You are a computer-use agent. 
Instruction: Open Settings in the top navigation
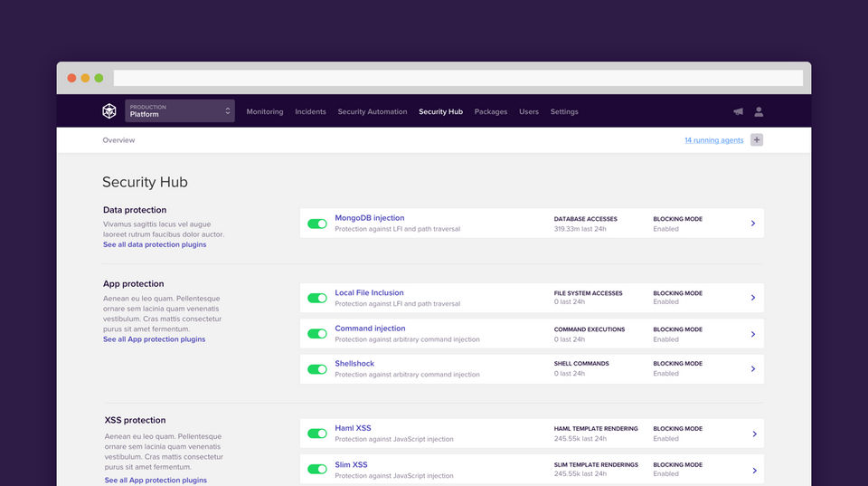pyautogui.click(x=564, y=111)
